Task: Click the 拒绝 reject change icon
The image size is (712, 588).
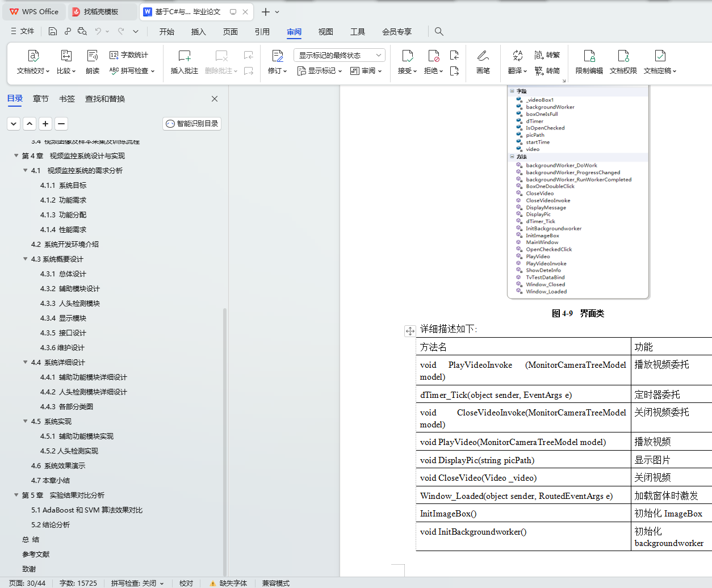Action: [434, 56]
